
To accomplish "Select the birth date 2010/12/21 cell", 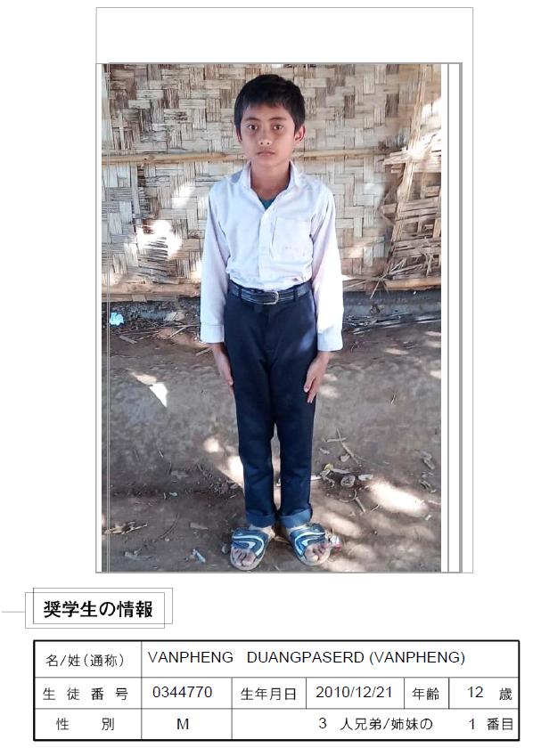I will (355, 693).
